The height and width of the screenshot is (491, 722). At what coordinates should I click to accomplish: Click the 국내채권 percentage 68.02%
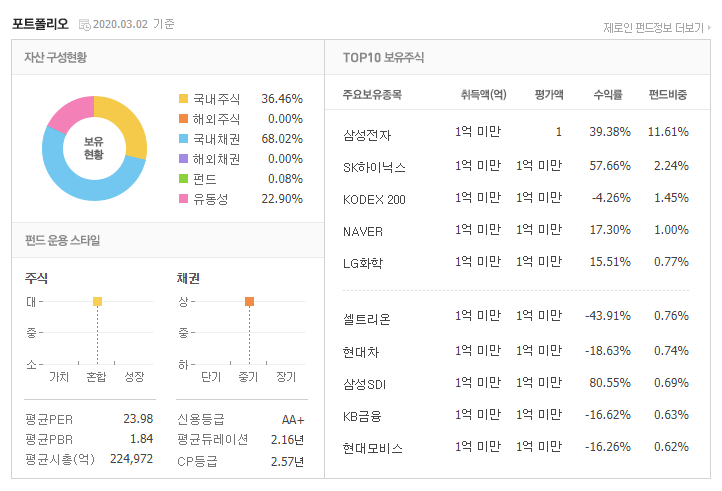click(282, 139)
